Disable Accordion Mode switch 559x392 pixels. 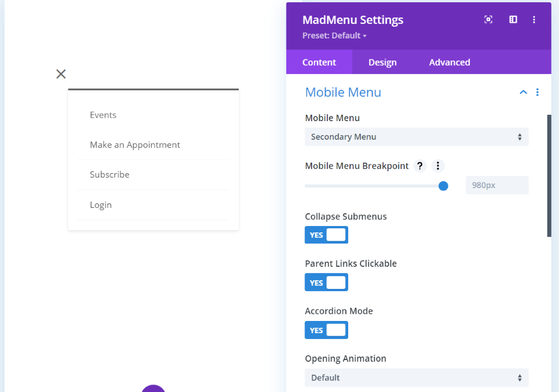[326, 330]
